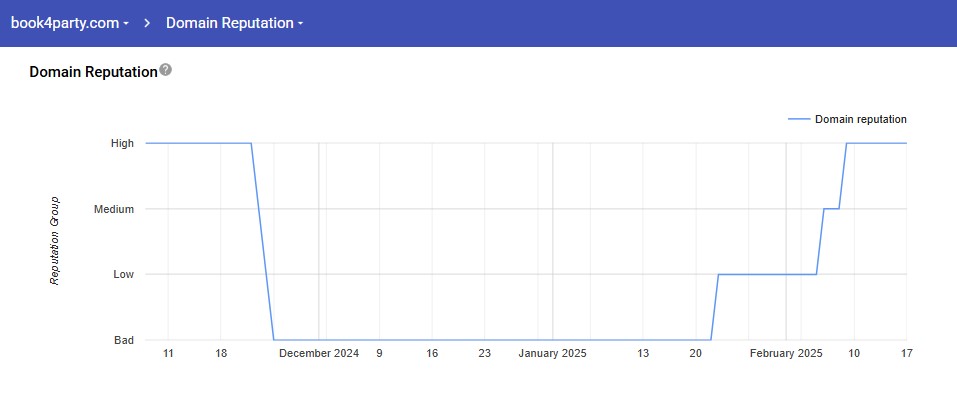Click the February 2025 date label
Image resolution: width=957 pixels, height=400 pixels.
click(786, 353)
